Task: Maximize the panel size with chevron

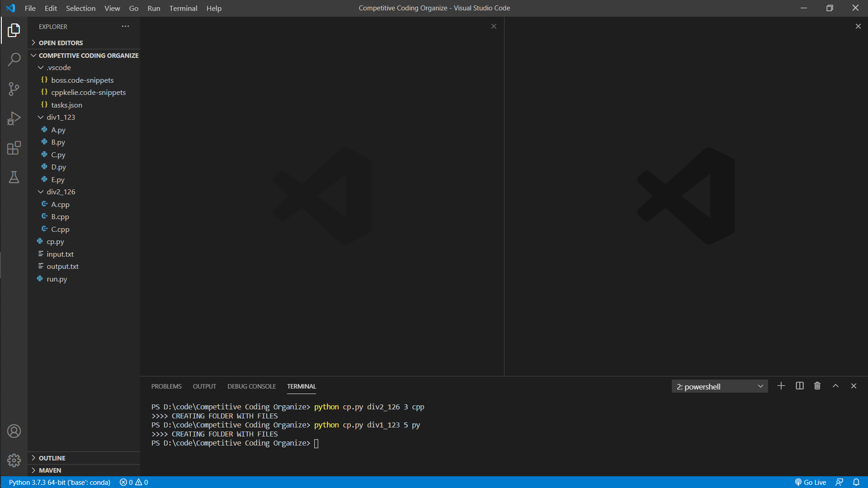Action: click(835, 386)
